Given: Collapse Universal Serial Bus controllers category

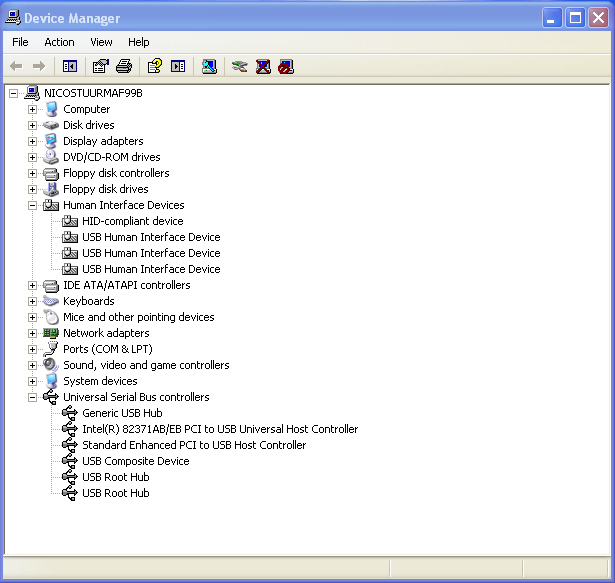Looking at the screenshot, I should (33, 397).
